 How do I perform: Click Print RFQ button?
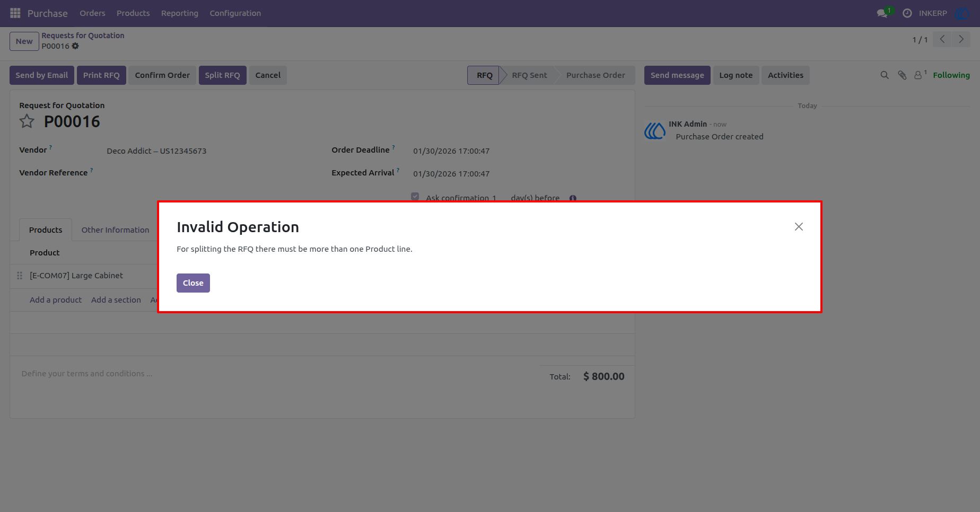(x=101, y=75)
